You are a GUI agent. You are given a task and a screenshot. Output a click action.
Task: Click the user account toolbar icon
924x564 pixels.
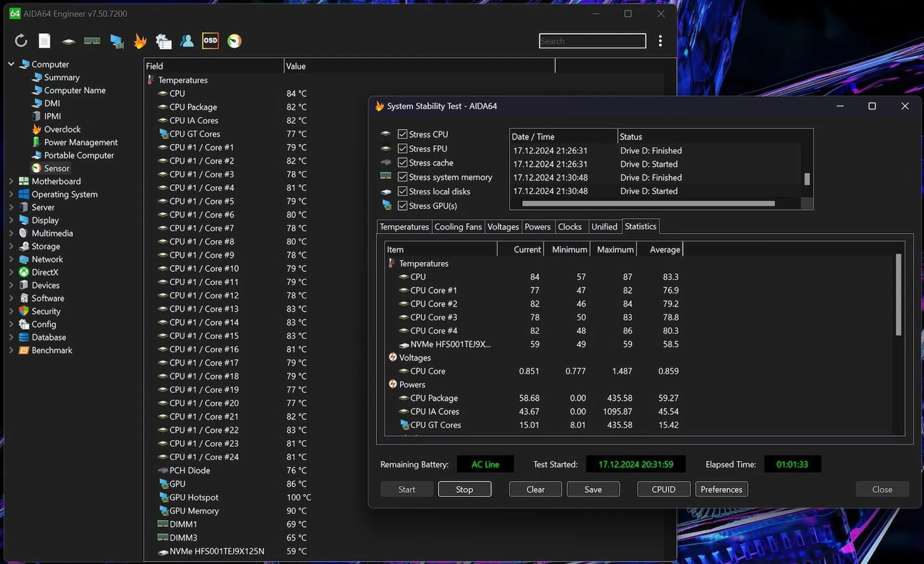(x=187, y=41)
